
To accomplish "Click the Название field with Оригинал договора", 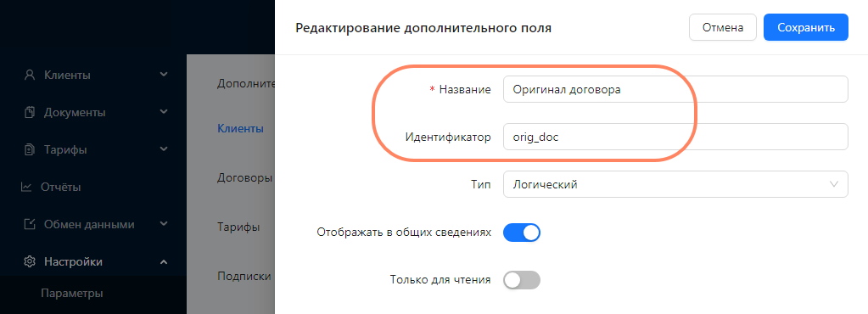I will (675, 89).
